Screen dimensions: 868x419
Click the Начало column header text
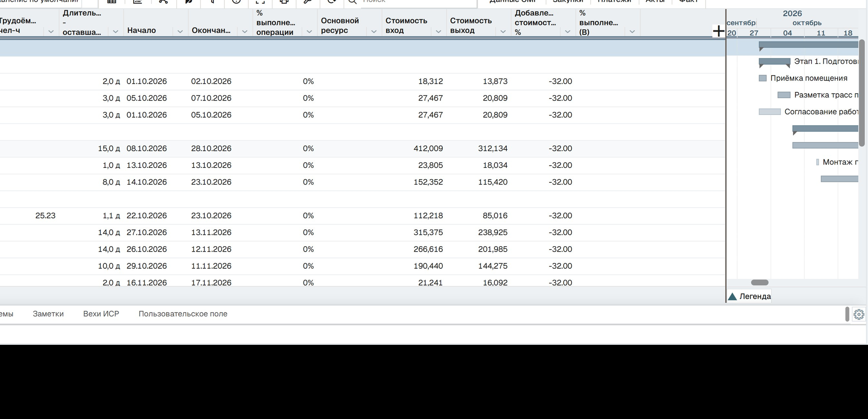[x=142, y=30]
